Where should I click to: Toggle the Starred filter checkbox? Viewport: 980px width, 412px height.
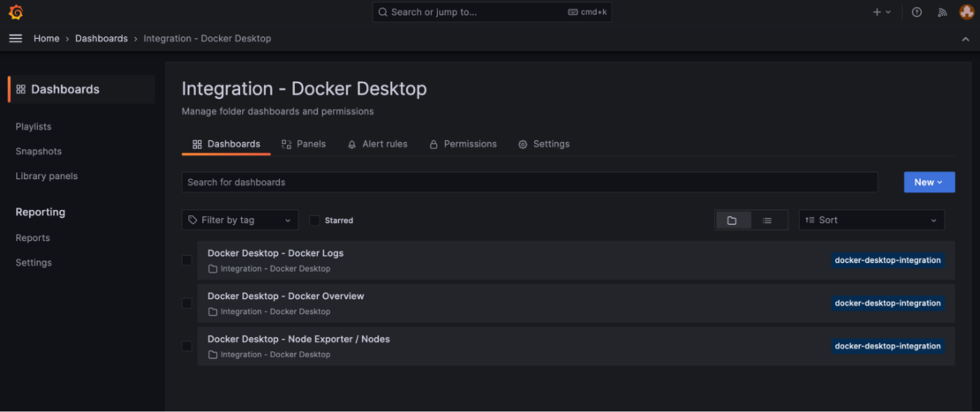(314, 221)
